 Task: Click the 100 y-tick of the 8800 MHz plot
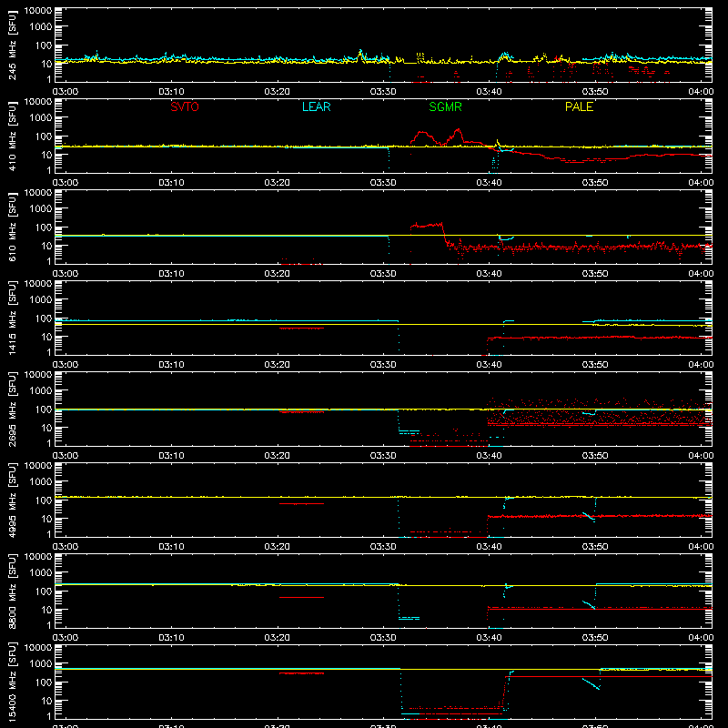44,591
